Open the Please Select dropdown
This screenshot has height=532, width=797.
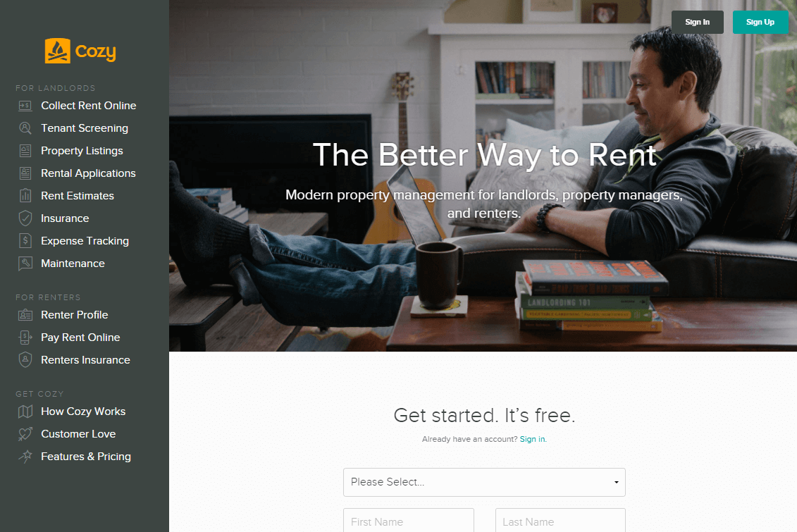pos(484,482)
